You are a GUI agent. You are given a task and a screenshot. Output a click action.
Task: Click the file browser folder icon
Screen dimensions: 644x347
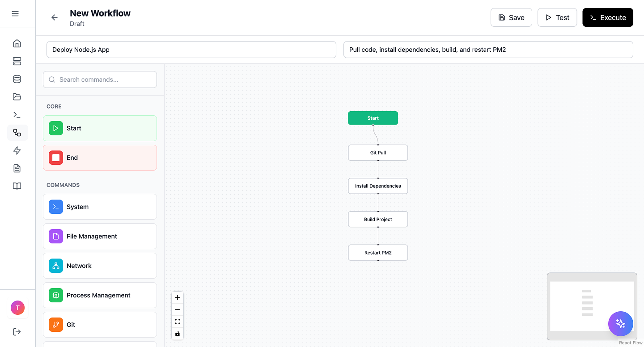[x=17, y=96]
